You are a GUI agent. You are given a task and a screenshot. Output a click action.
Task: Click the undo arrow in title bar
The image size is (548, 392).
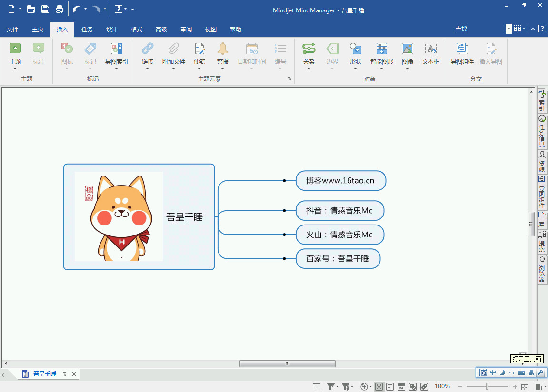click(x=76, y=9)
